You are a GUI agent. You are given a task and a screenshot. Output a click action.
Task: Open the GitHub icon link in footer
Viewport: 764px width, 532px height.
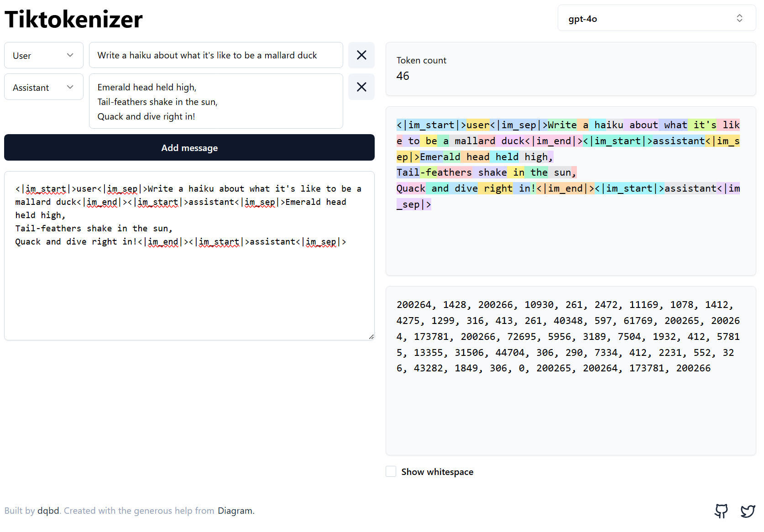tap(721, 511)
